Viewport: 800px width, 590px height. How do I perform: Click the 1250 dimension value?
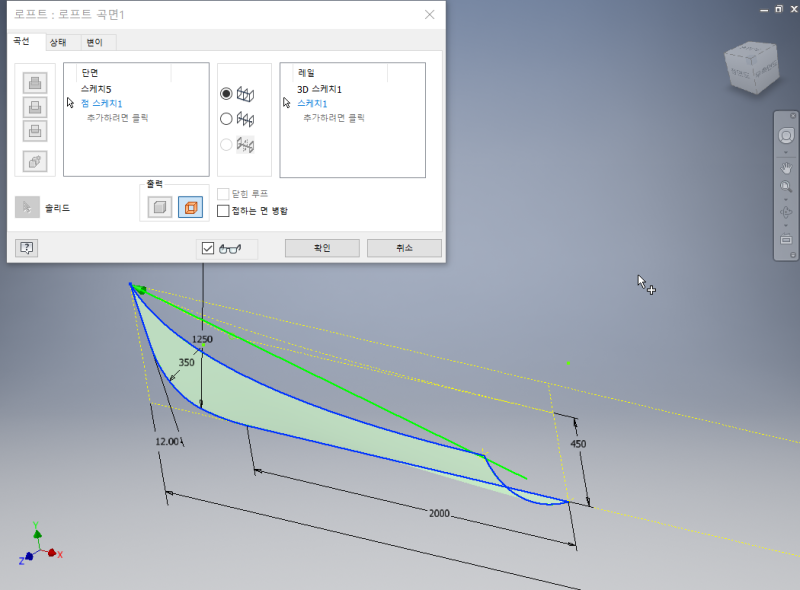202,339
